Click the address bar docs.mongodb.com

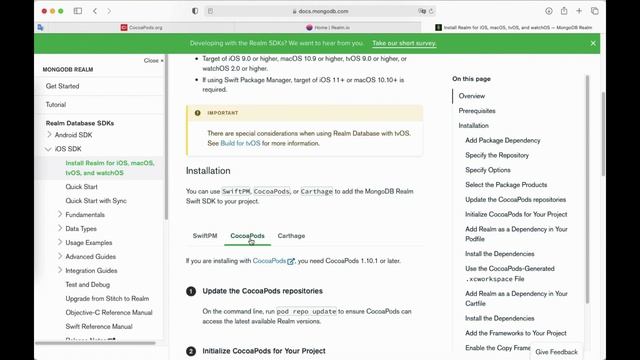pos(320,11)
